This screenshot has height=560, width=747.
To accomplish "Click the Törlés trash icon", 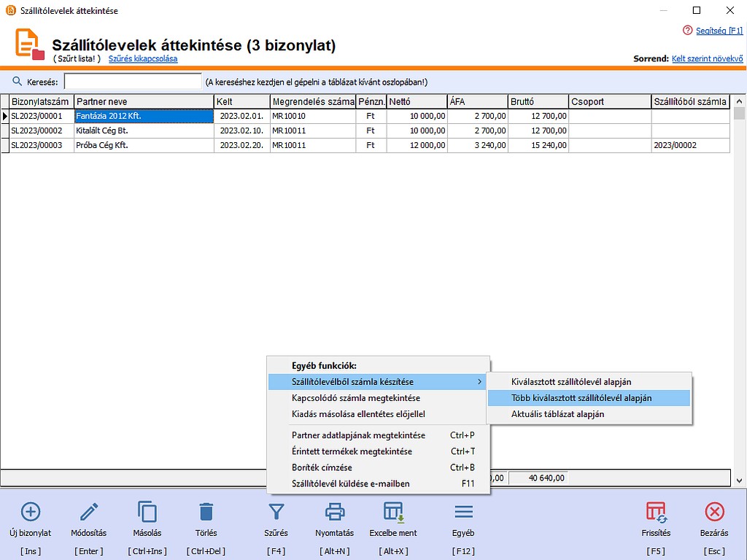I will [206, 511].
